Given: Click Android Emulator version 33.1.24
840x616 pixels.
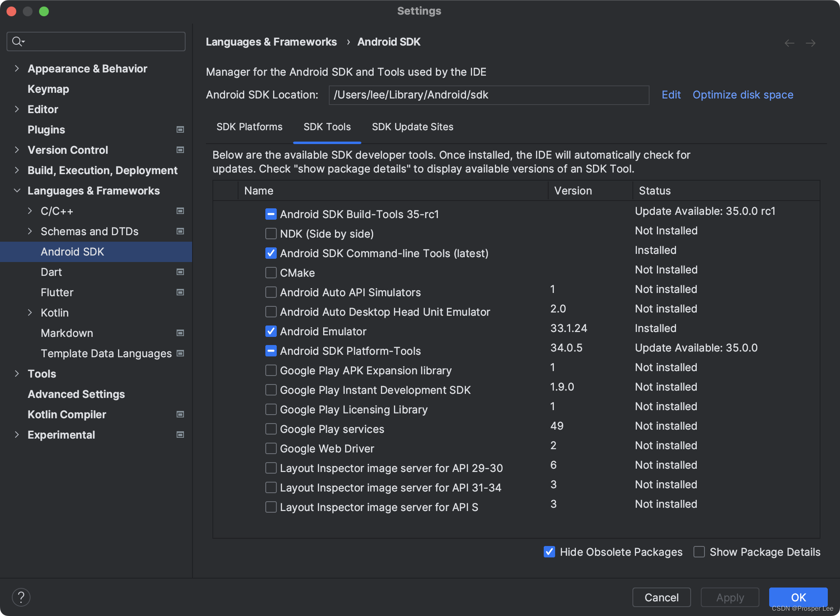Looking at the screenshot, I should click(569, 328).
